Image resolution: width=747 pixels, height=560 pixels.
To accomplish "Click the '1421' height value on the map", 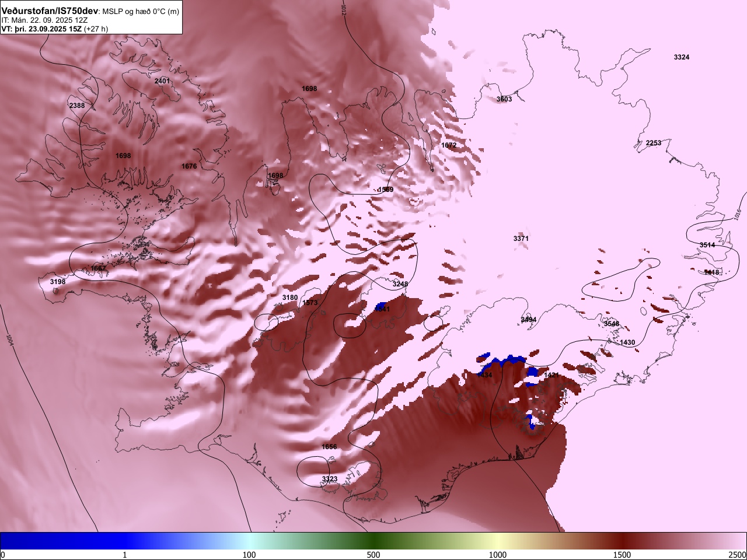I will pyautogui.click(x=551, y=375).
